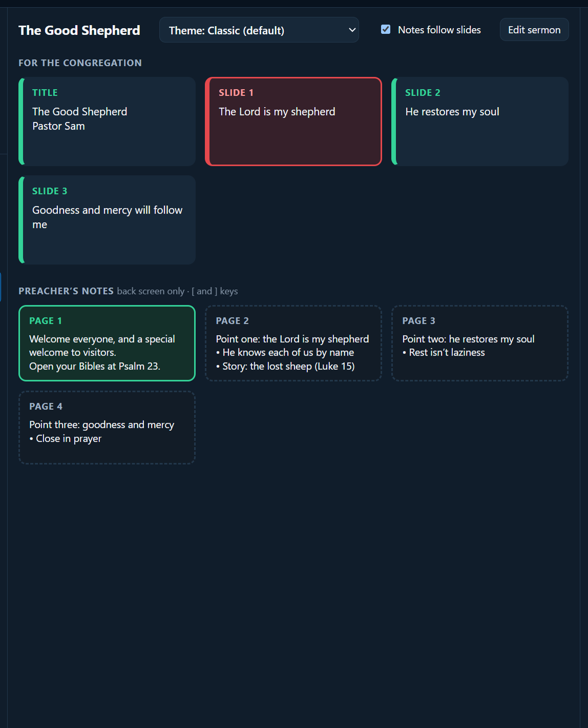Click The Good Shepherd sermon heading
This screenshot has width=588, height=728.
pos(79,30)
